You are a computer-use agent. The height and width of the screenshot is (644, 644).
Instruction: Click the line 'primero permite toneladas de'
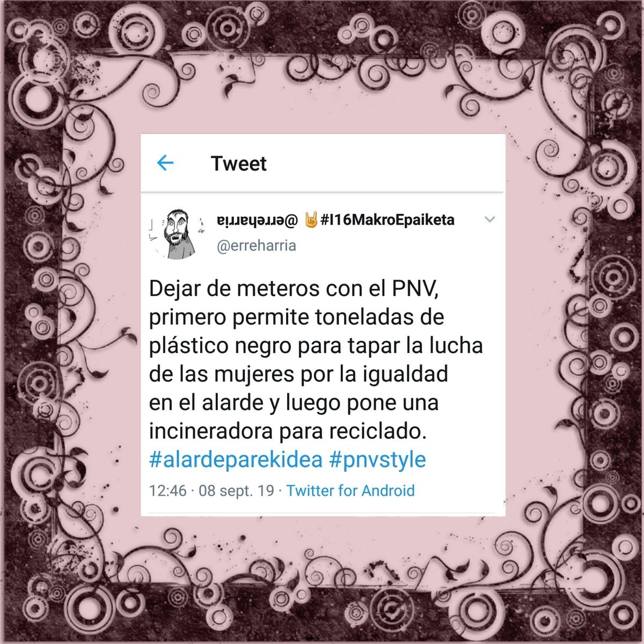[x=296, y=317]
